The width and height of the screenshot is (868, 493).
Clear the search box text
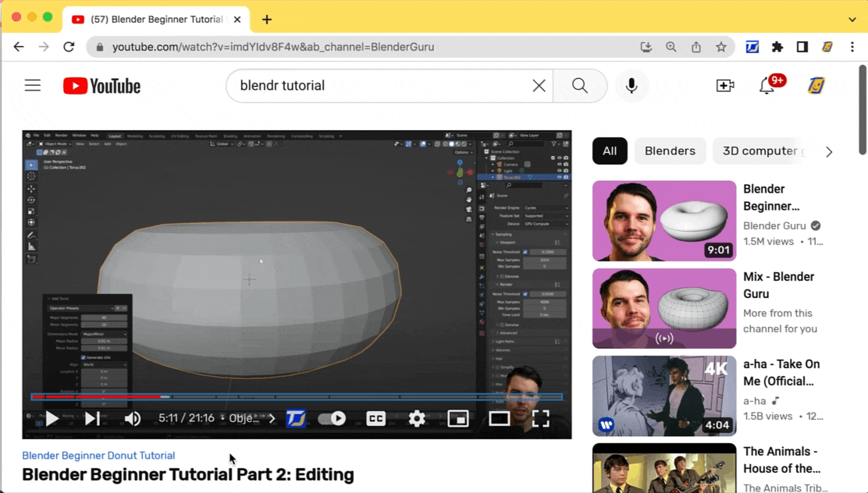(539, 86)
